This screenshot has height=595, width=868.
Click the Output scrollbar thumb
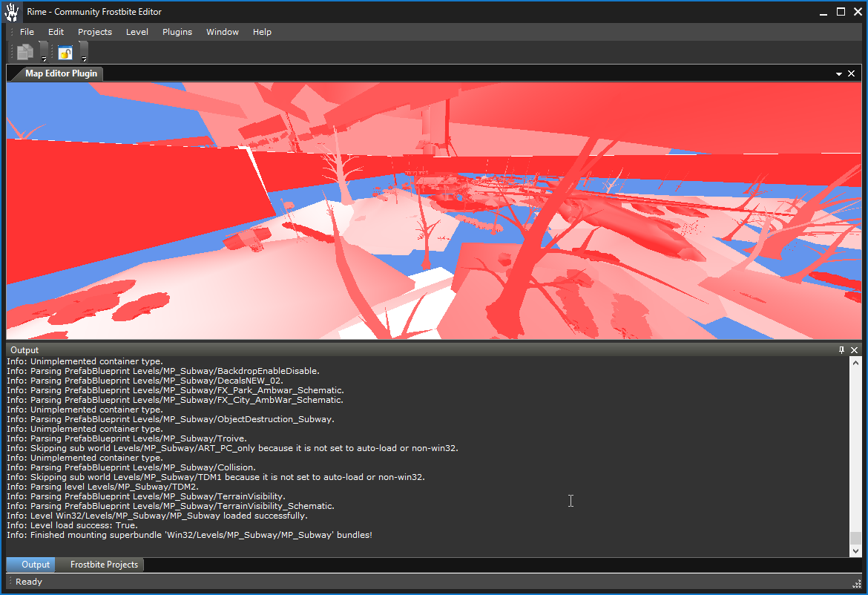point(856,537)
